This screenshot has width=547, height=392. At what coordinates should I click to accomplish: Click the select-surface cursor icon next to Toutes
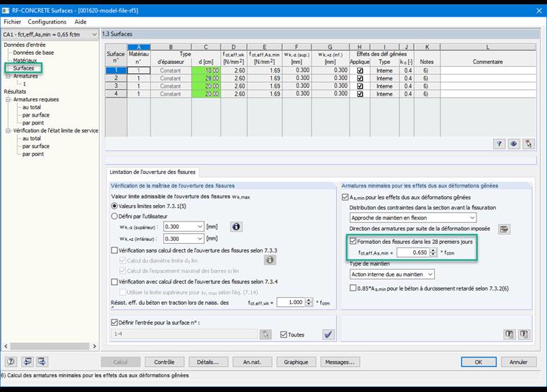(x=266, y=334)
